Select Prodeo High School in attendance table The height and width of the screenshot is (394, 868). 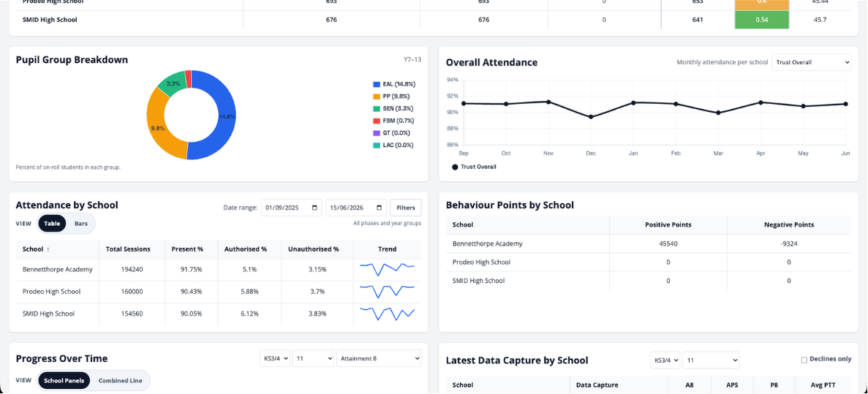(51, 292)
